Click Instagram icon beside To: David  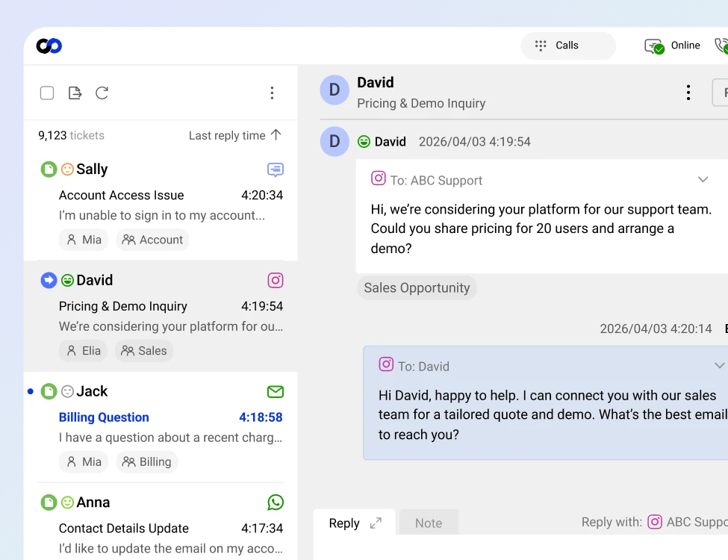(386, 364)
